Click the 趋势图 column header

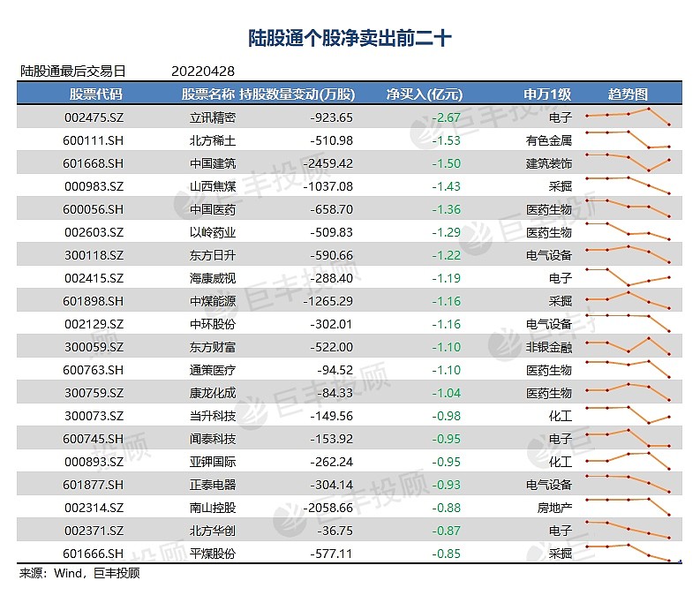pos(628,94)
